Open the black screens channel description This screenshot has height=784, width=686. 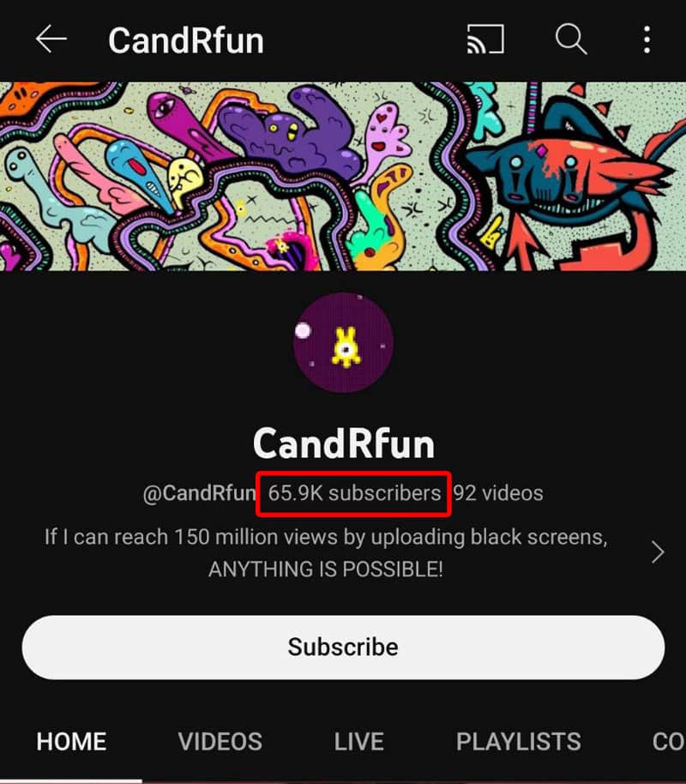click(x=326, y=552)
